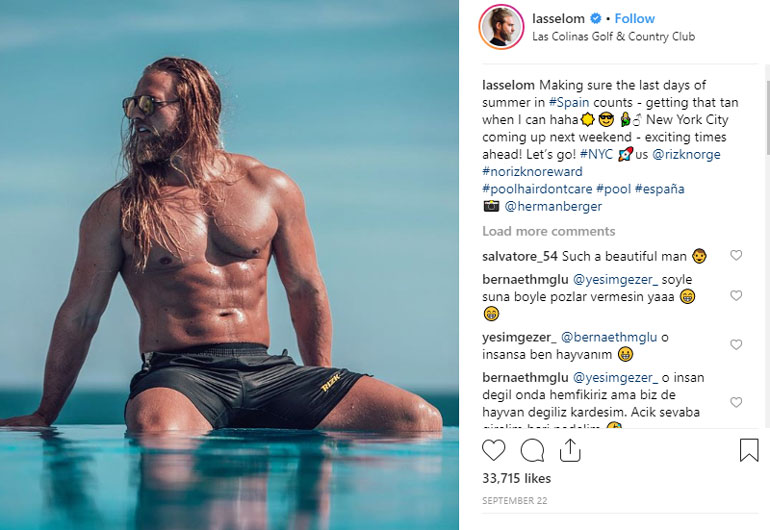Viewport: 770px width, 530px height.
Task: Open lasselom profile picture
Action: (502, 27)
